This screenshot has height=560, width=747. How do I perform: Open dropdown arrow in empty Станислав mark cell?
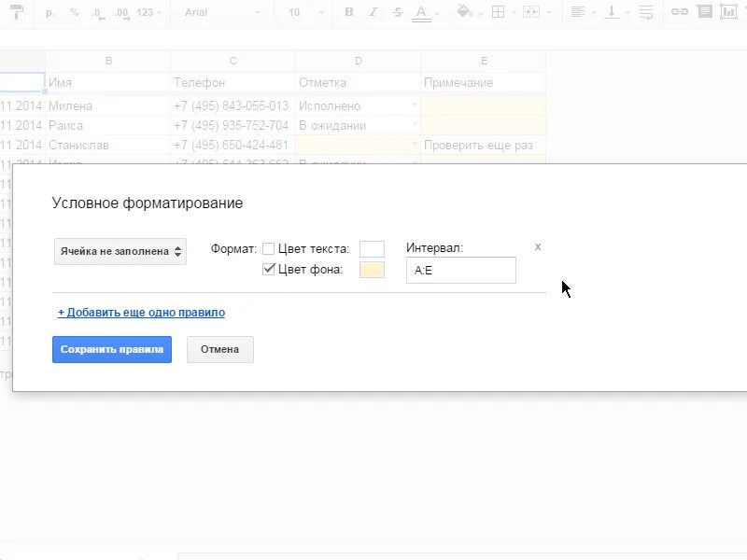click(415, 144)
